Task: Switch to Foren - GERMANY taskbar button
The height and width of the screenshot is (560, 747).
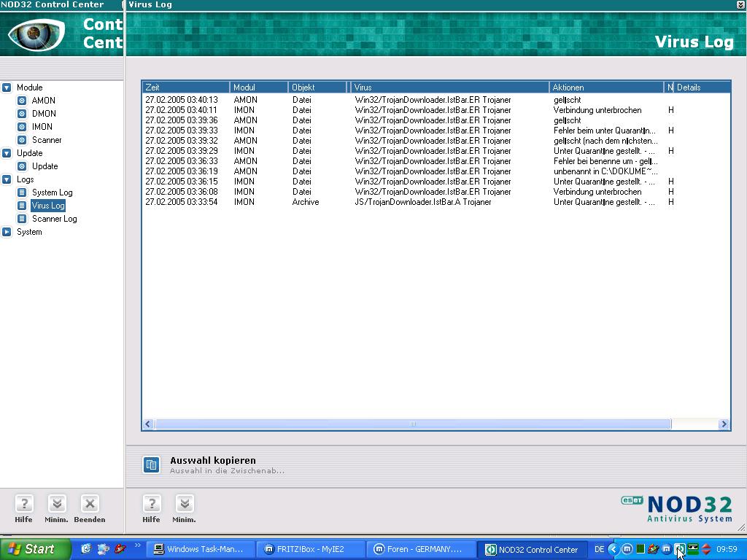Action: [421, 549]
